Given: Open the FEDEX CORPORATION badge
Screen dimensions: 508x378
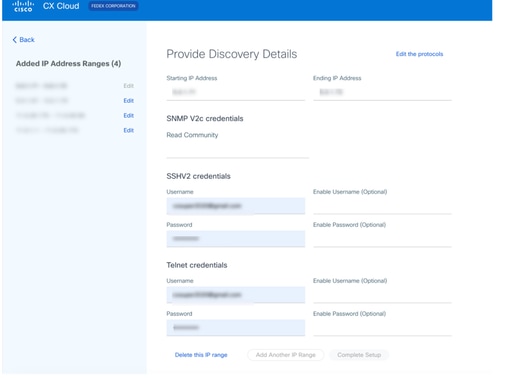Looking at the screenshot, I should click(x=113, y=6).
